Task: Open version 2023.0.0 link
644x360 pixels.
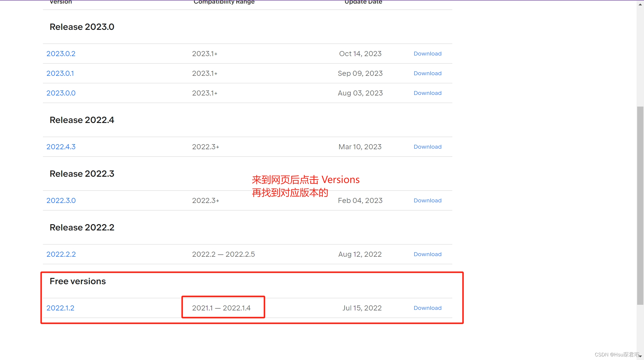Action: (61, 93)
